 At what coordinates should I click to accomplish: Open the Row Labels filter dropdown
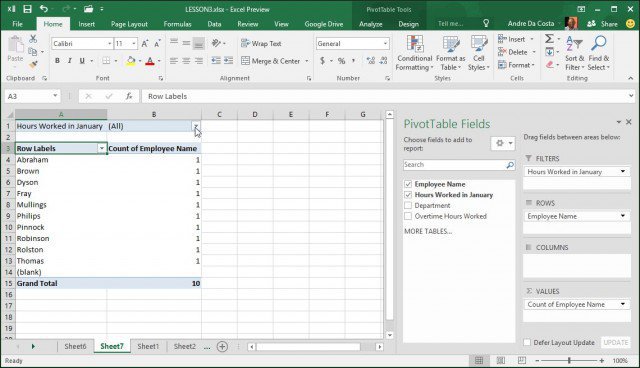[102, 149]
